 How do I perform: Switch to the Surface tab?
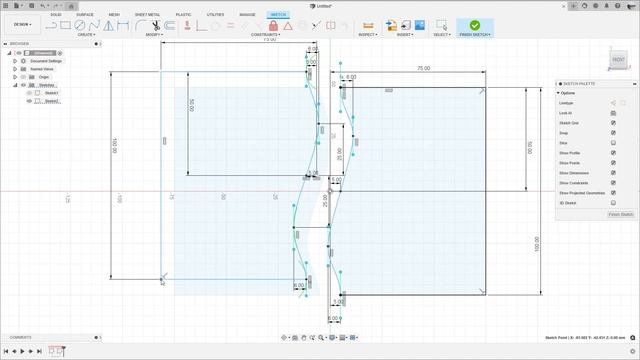(85, 15)
